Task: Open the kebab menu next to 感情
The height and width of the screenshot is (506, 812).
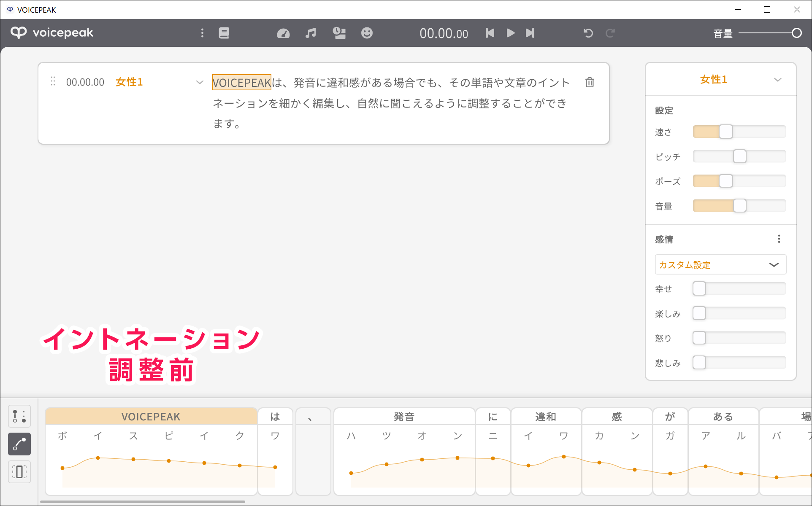Action: 779,239
